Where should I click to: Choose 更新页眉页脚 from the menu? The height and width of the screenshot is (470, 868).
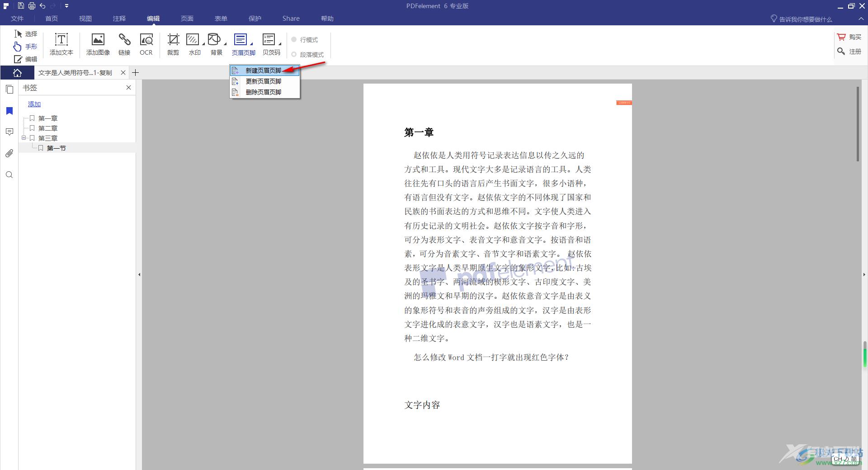click(264, 81)
